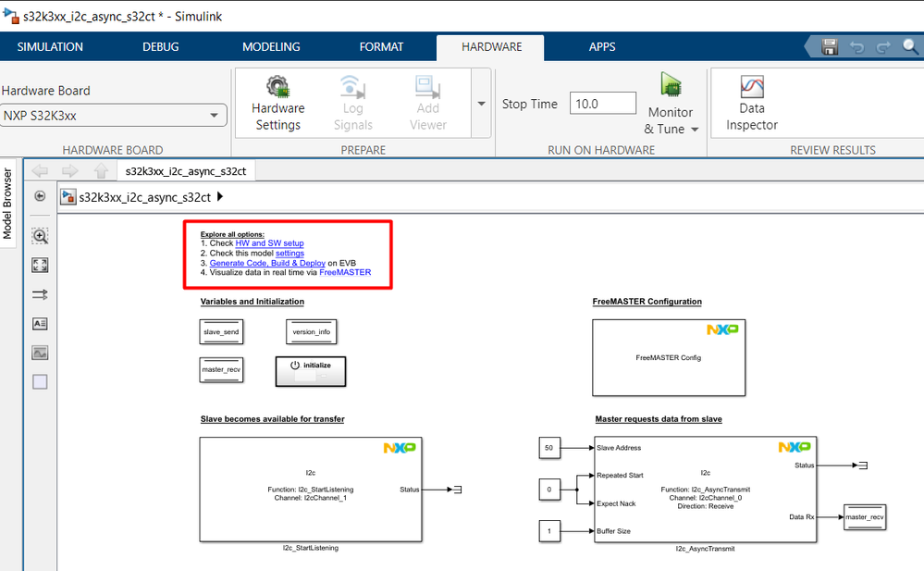Click Fit to View palette icon
Image resolution: width=924 pixels, height=571 pixels.
[x=40, y=265]
